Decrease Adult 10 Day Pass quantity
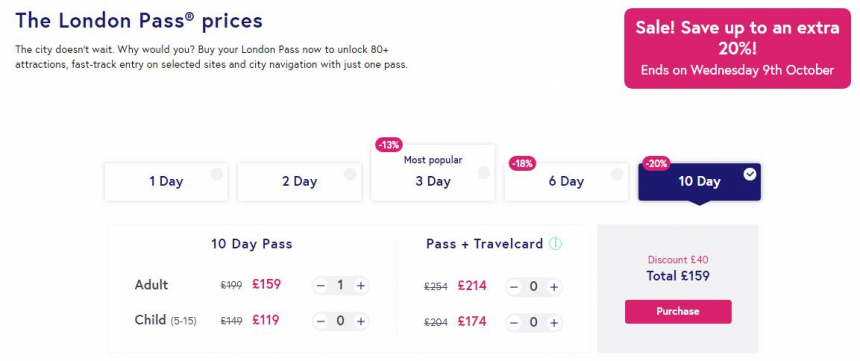Viewport: 860px width, 361px height. click(x=321, y=285)
